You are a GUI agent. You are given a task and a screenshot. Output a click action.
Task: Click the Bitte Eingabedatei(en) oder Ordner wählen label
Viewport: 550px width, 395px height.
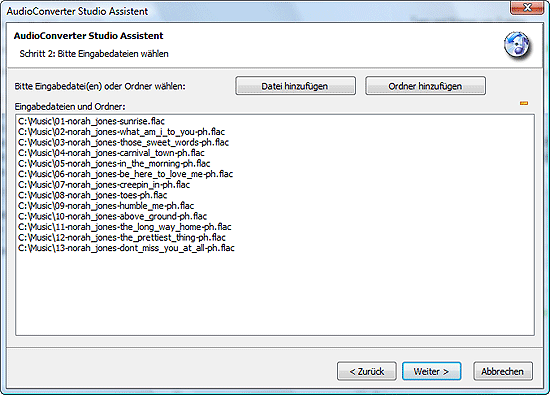(100, 86)
